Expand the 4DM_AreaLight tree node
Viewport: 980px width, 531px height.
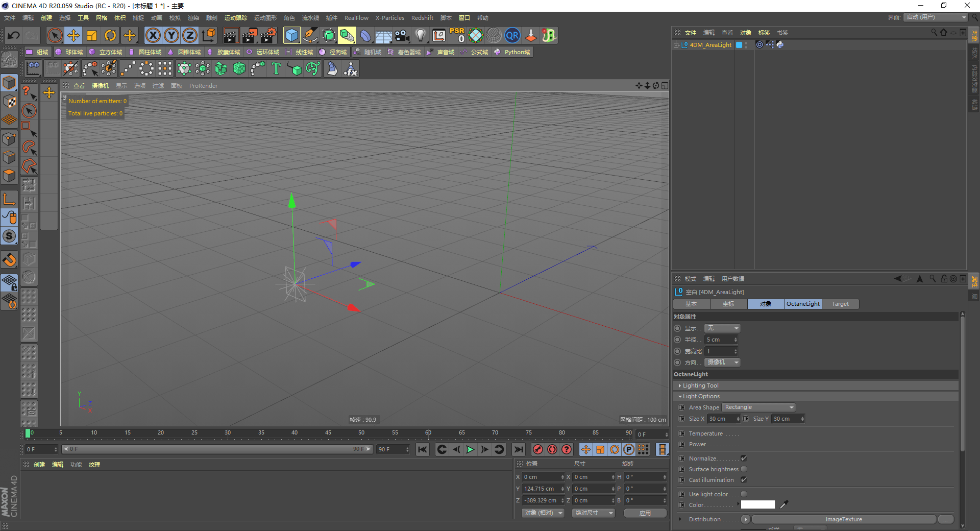tap(676, 45)
